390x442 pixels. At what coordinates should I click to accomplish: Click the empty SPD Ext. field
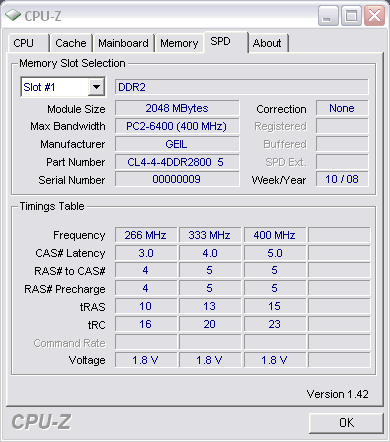[x=342, y=162]
